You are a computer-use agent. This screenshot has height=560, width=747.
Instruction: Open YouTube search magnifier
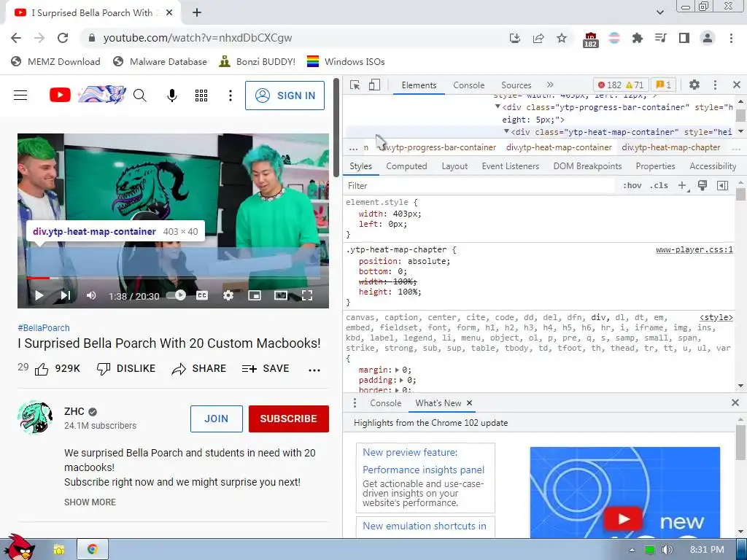pyautogui.click(x=139, y=96)
